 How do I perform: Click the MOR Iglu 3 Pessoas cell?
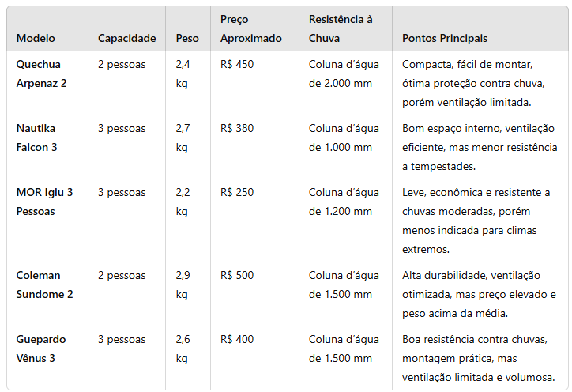point(44,202)
